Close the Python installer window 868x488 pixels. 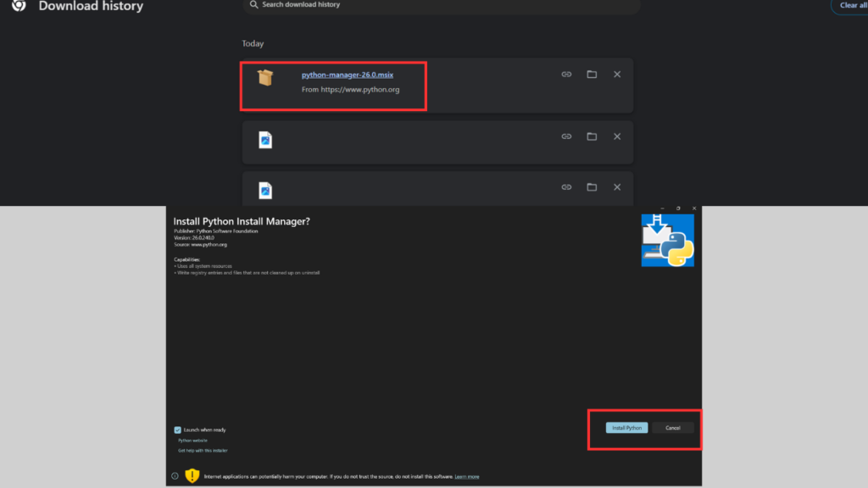click(694, 208)
